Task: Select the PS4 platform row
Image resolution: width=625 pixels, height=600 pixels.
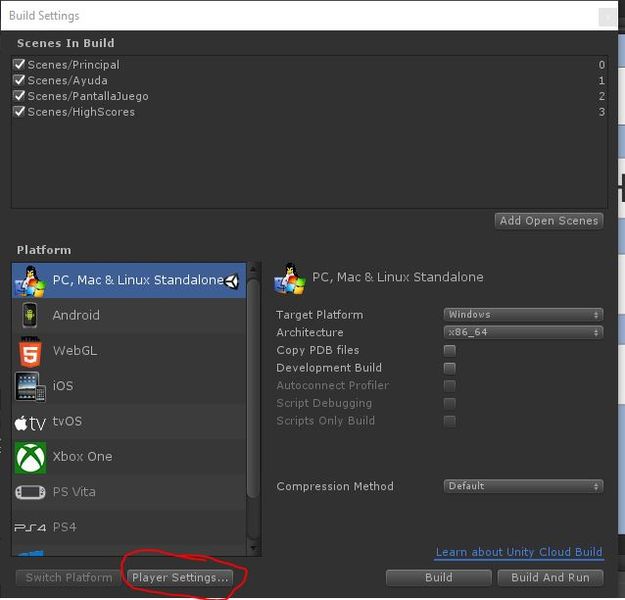Action: (129, 527)
